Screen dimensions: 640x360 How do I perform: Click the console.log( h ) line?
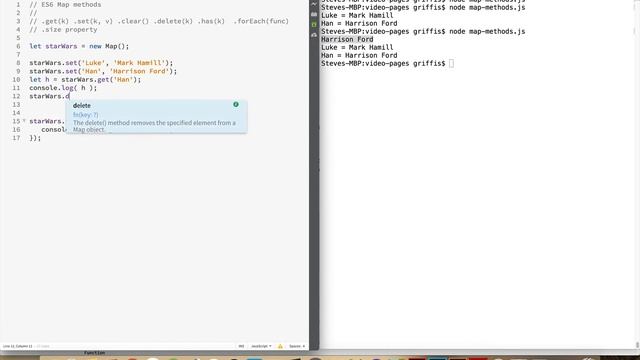pos(63,88)
